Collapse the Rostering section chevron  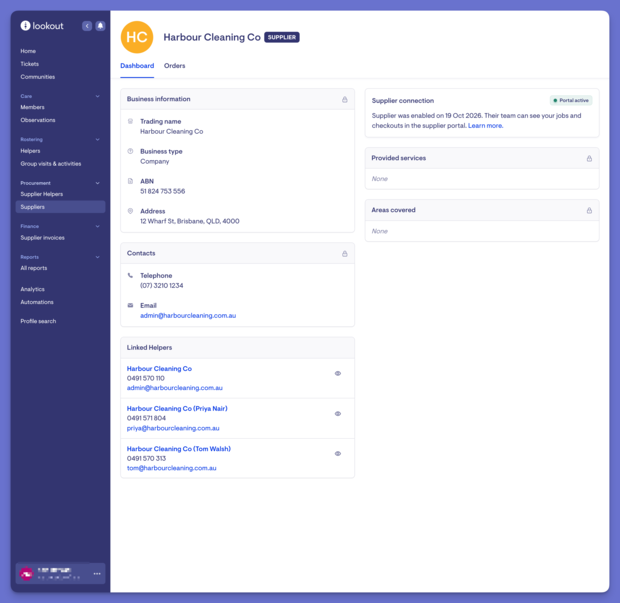[x=98, y=140]
